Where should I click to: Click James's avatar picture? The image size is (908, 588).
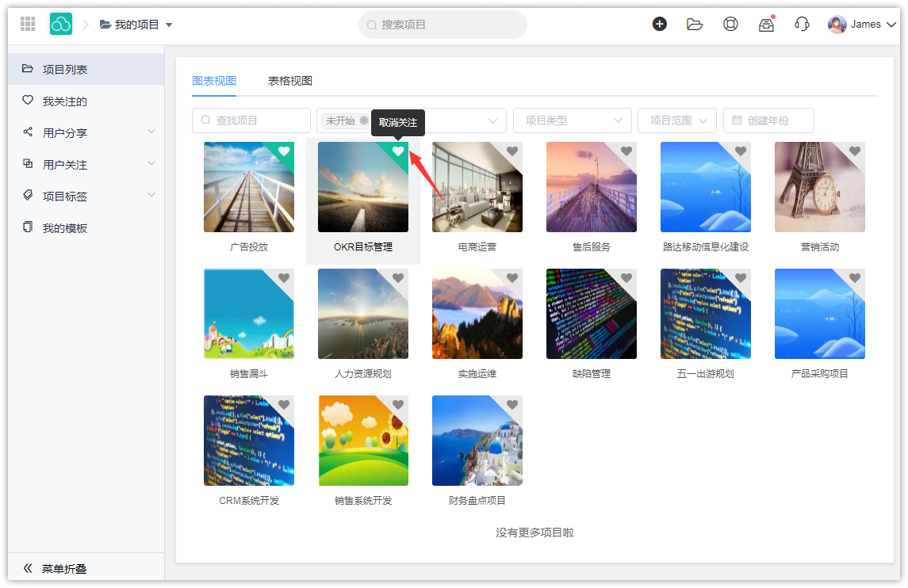pos(837,25)
